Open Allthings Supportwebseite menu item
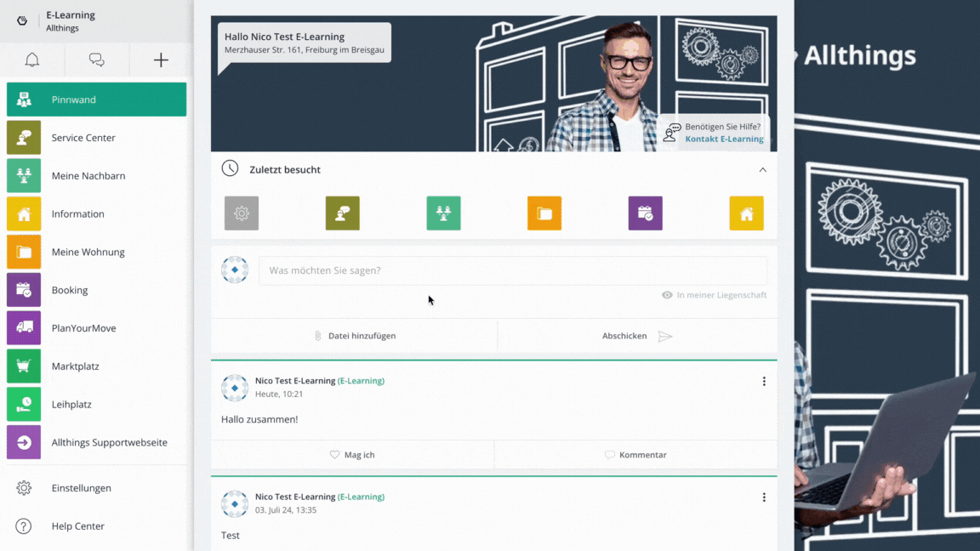The height and width of the screenshot is (551, 980). click(x=96, y=442)
